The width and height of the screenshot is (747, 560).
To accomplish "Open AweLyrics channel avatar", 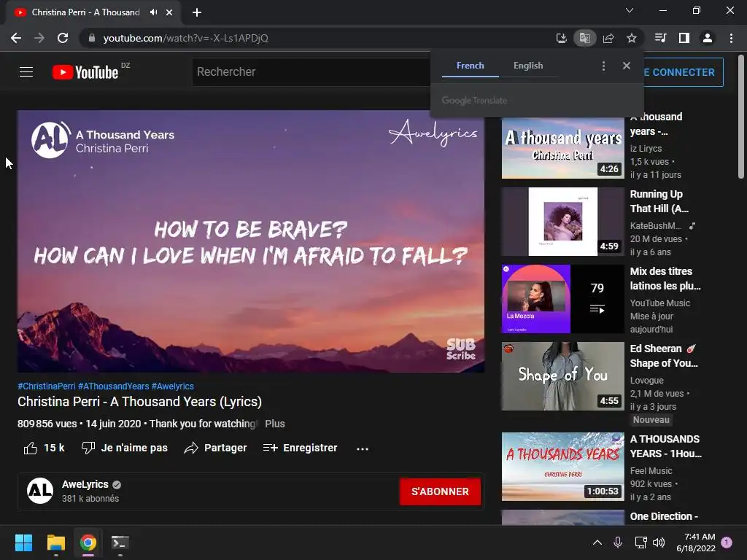I will (x=40, y=491).
